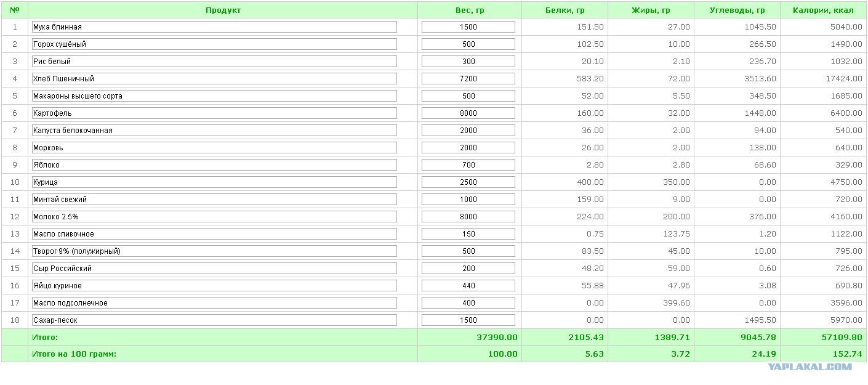This screenshot has height=385, width=868.
Task: Click the 'Белки, гр' column header
Action: [565, 10]
